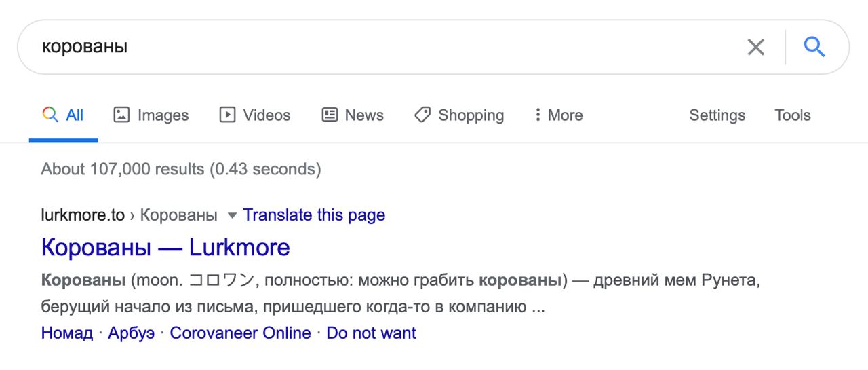Click the Videos tab play icon
The height and width of the screenshot is (370, 868).
coord(227,115)
